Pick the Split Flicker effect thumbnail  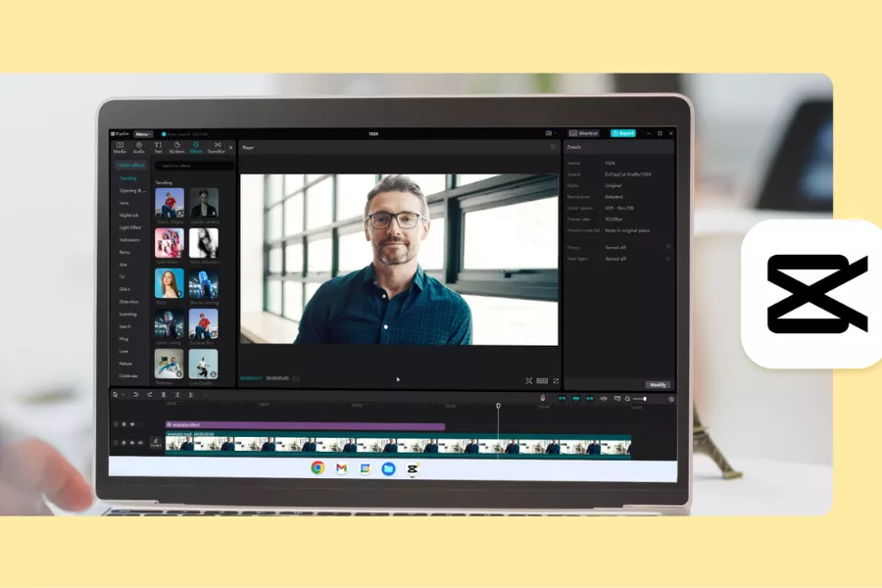(x=170, y=243)
